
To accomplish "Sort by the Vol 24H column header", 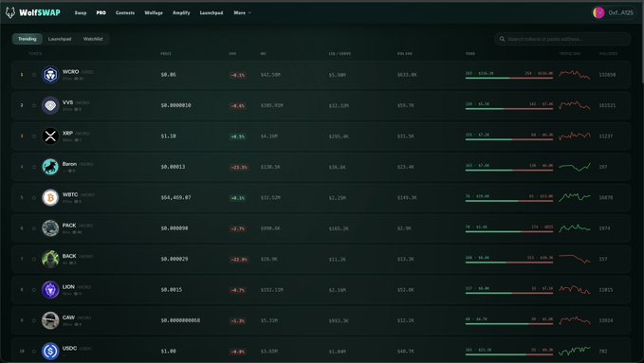I will pos(405,54).
